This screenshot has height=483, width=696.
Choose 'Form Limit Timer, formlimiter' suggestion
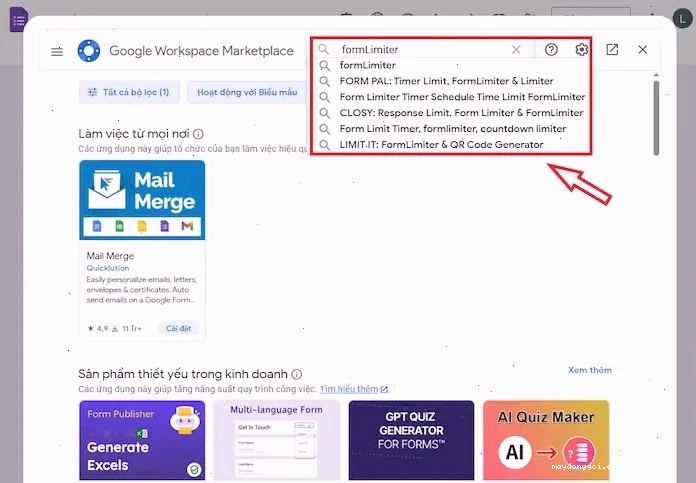[x=451, y=129]
